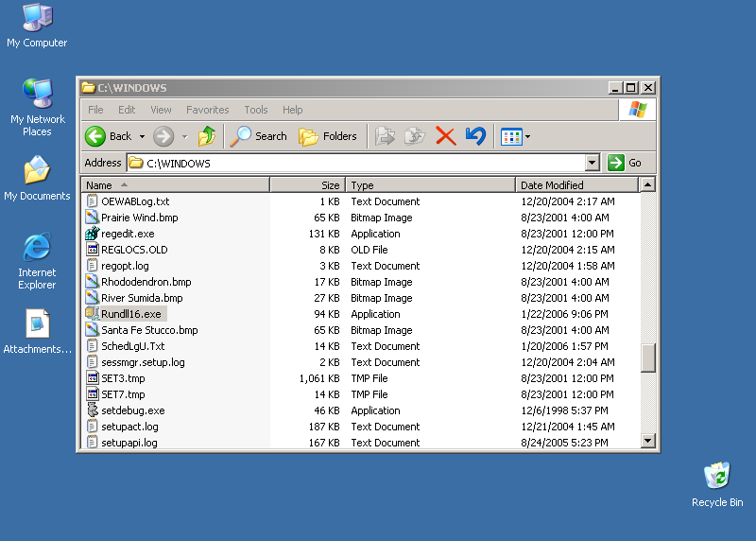The height and width of the screenshot is (541, 756).
Task: Select file named SET7.tmp
Action: click(x=123, y=394)
